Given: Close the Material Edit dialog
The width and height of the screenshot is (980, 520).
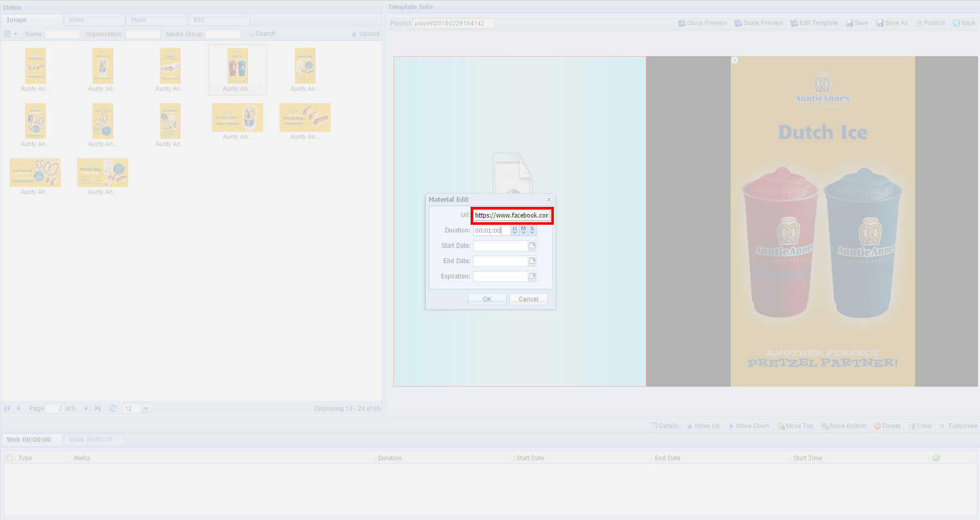Looking at the screenshot, I should tap(549, 200).
